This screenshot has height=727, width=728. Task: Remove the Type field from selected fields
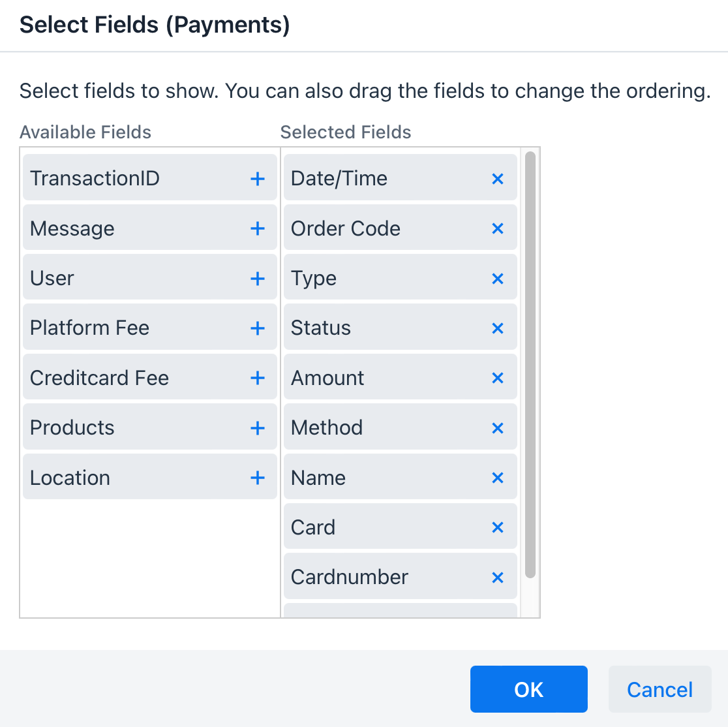(x=498, y=279)
